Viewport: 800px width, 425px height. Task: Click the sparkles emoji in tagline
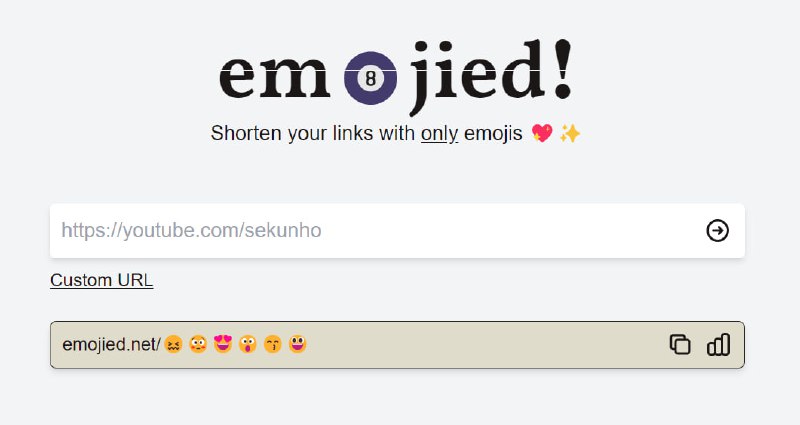coord(570,134)
